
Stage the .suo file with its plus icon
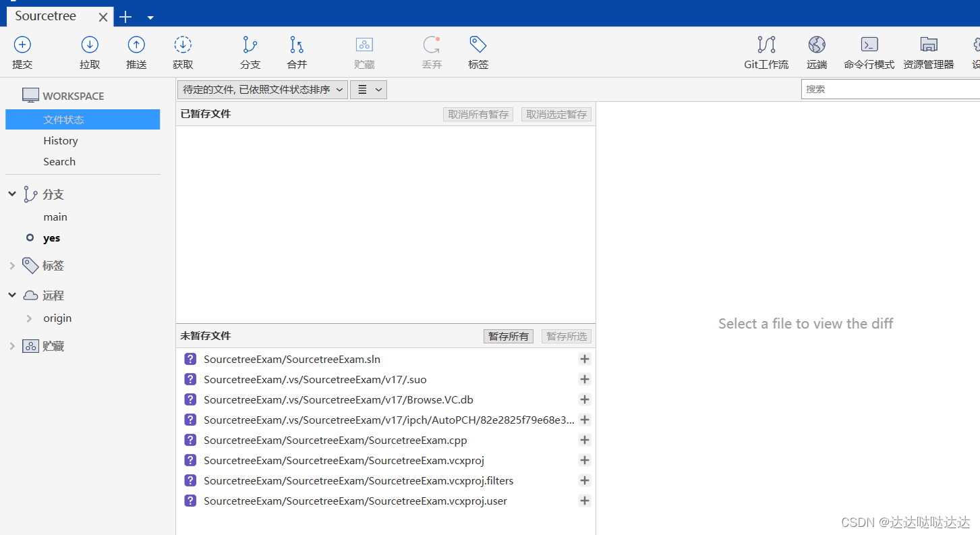[x=585, y=380]
